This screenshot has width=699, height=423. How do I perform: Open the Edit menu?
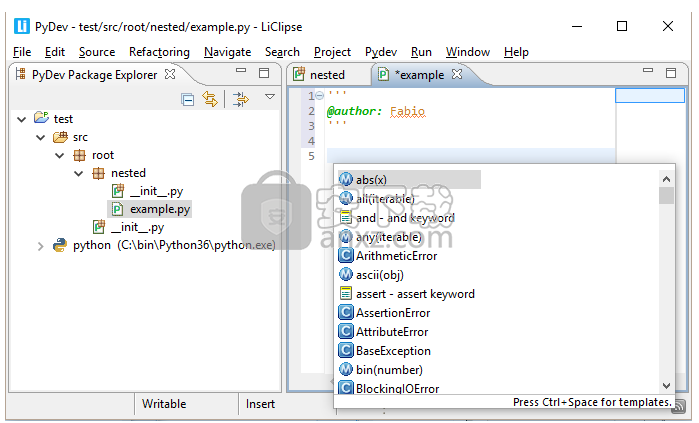55,52
